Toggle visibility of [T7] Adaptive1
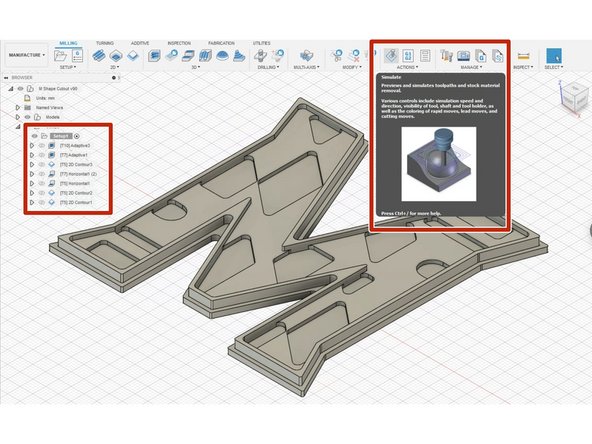Viewport: 592px width, 444px height. tap(42, 155)
